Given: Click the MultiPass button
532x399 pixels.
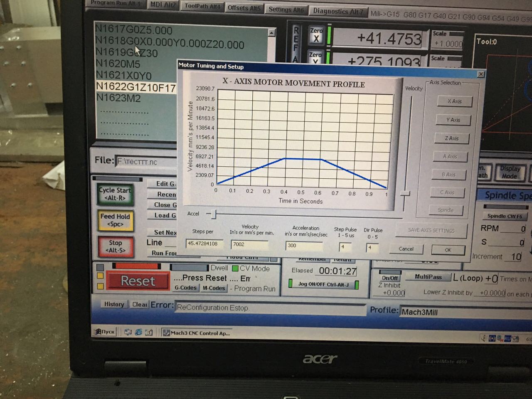Looking at the screenshot, I should (x=428, y=276).
